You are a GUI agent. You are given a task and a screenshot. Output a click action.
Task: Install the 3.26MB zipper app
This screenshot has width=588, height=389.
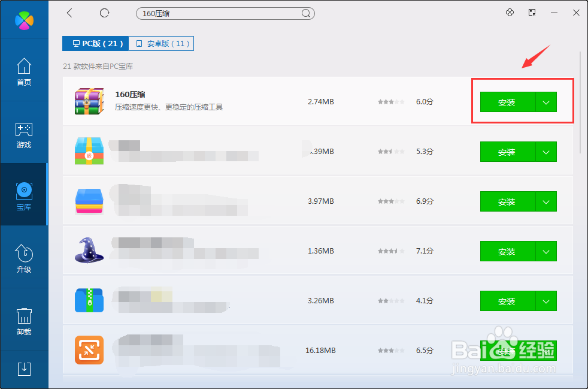coord(507,301)
